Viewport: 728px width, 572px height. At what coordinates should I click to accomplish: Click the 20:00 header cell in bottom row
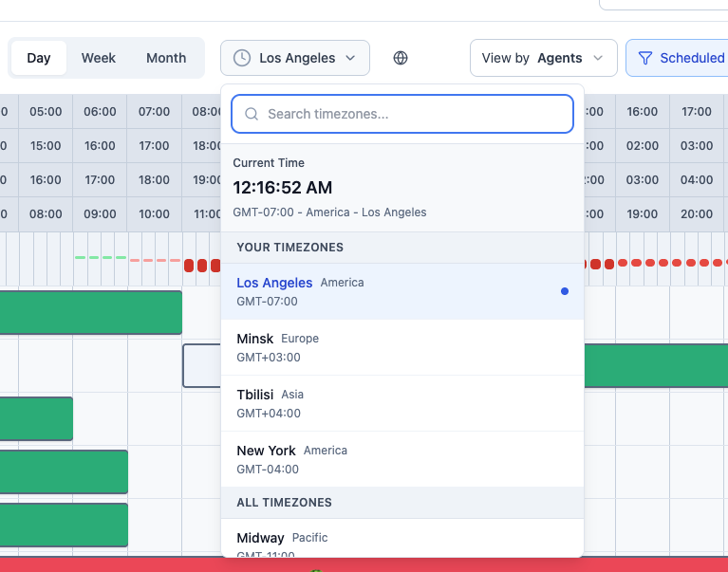pyautogui.click(x=697, y=213)
